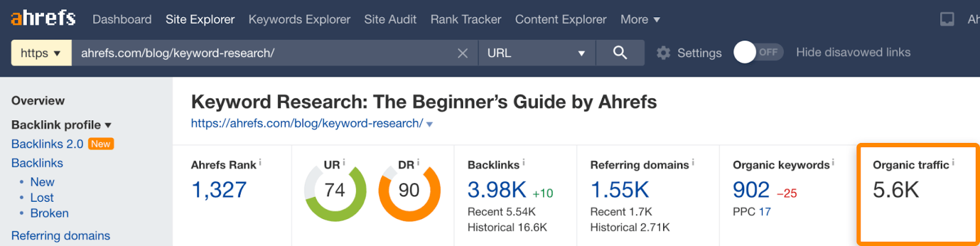The image size is (980, 246).
Task: Toggle Hide disavowed links switch
Action: (758, 53)
